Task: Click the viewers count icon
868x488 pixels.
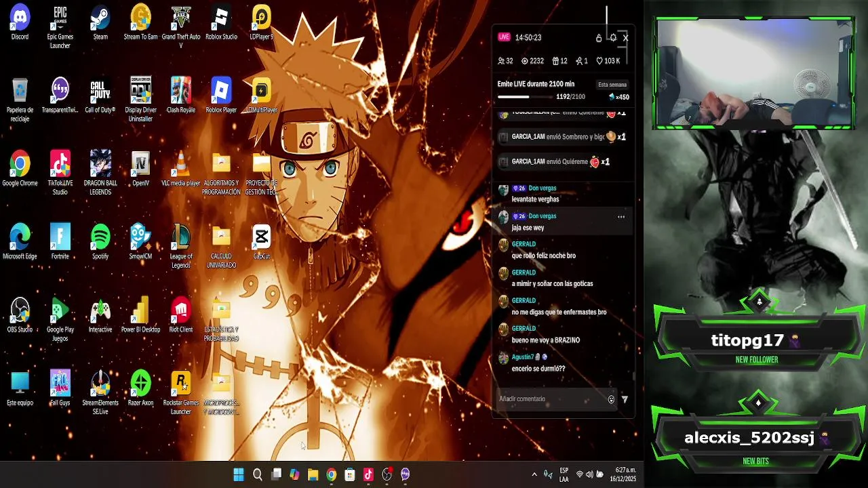Action: coord(502,61)
